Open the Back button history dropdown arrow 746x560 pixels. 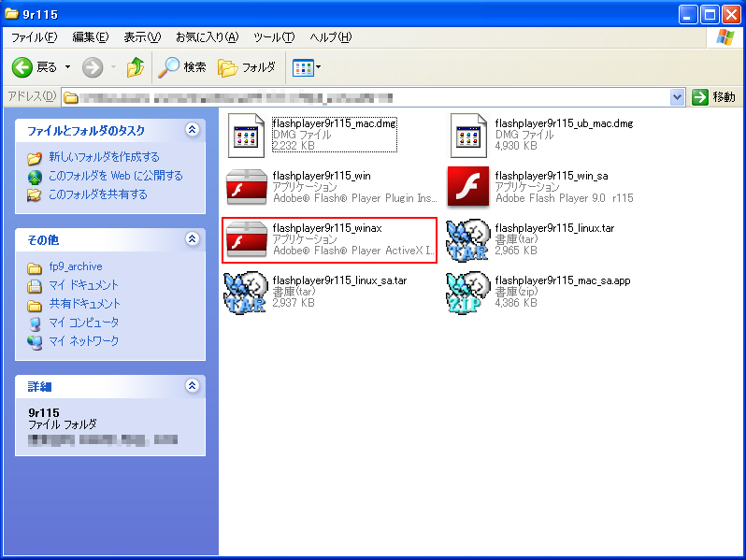click(67, 67)
